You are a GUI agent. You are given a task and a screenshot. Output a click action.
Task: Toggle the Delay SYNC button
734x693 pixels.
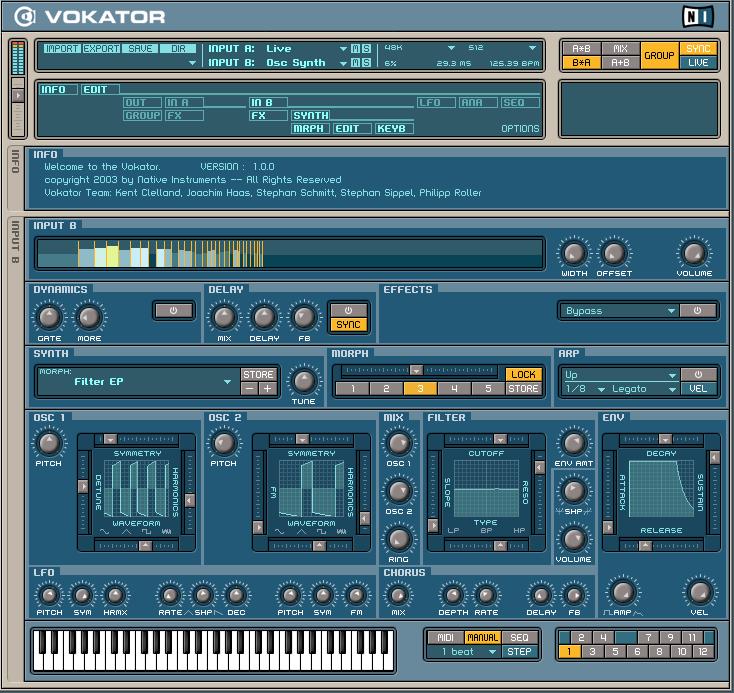(x=348, y=324)
